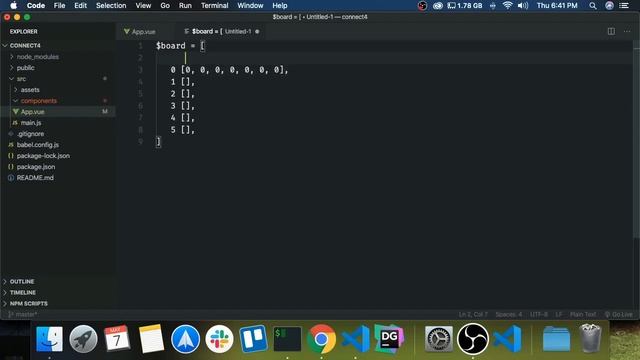Open Terminal app in dock
Viewport: 640px width, 360px height.
(x=287, y=339)
